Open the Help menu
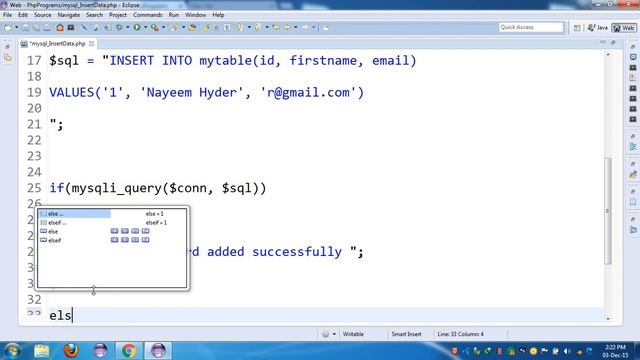The height and width of the screenshot is (360, 640). [218, 15]
